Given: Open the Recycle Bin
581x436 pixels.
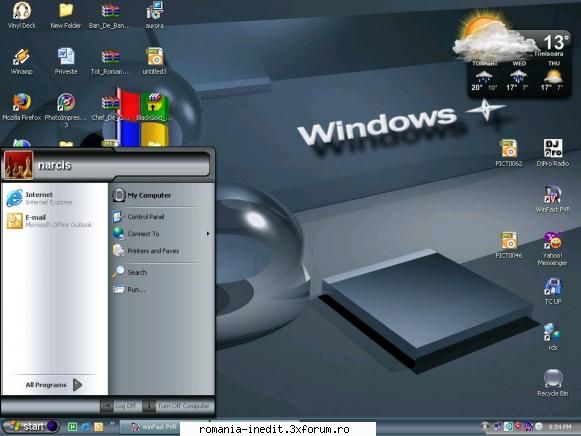Looking at the screenshot, I should (x=552, y=383).
